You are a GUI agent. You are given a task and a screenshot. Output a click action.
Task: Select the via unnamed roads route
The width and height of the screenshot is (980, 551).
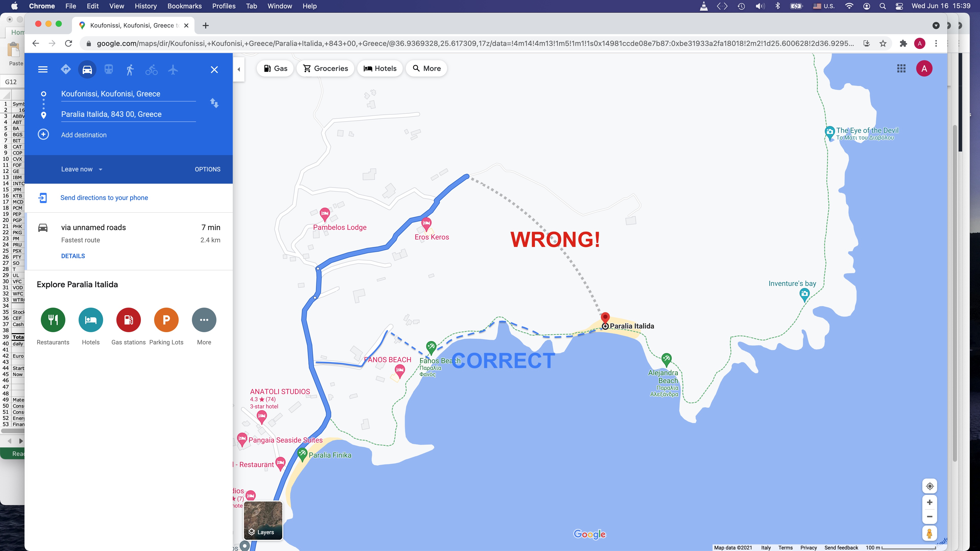click(129, 241)
